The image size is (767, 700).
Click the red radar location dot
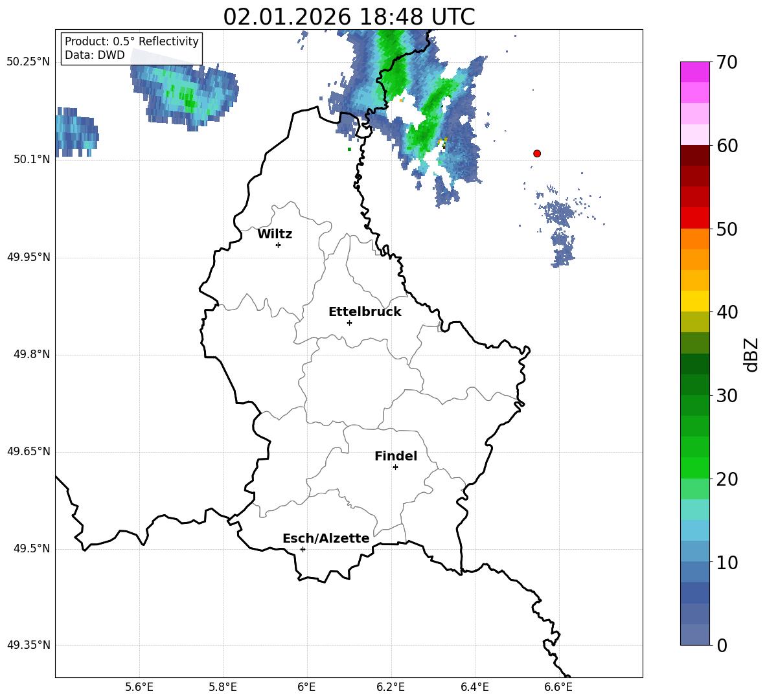pos(537,153)
